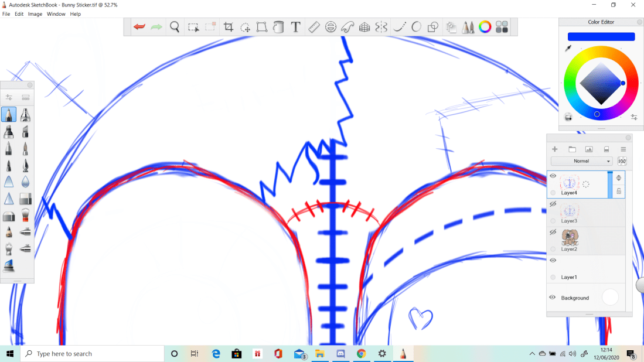Select the Crop tool

[x=229, y=26]
